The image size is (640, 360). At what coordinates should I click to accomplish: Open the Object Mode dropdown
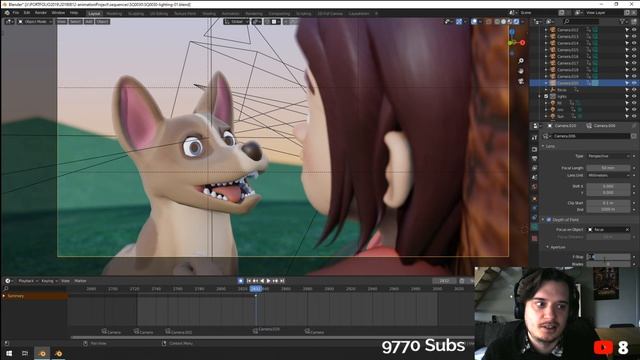click(35, 21)
